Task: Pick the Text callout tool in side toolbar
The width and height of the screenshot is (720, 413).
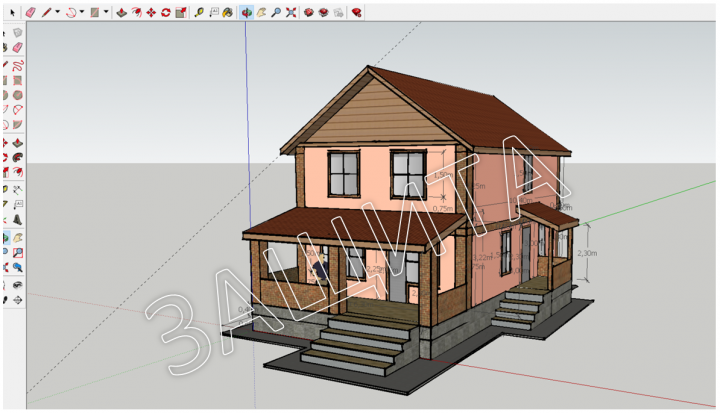Action: (17, 204)
